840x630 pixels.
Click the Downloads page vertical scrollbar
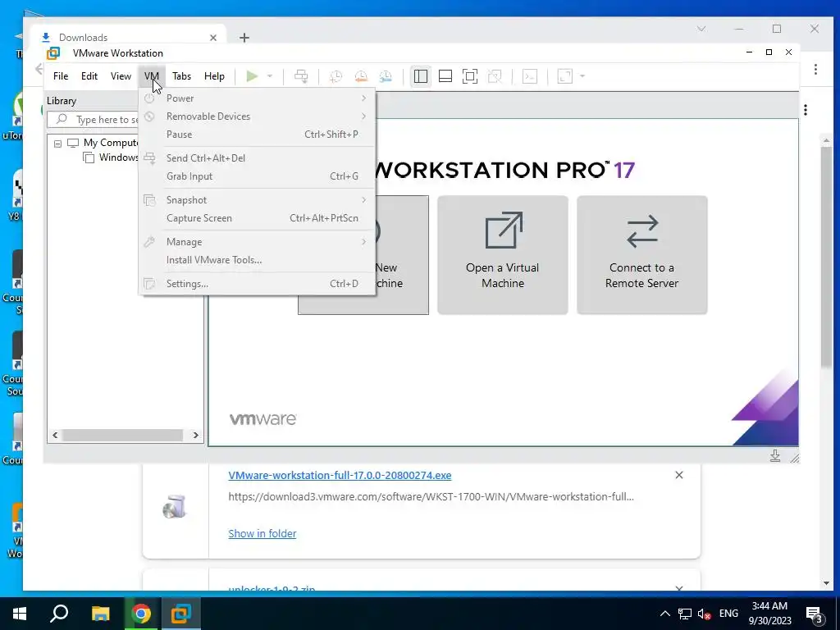point(826,257)
